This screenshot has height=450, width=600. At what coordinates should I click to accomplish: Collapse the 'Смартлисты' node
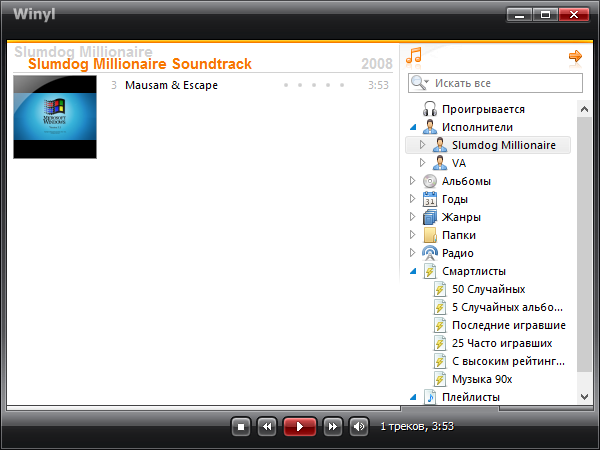[413, 271]
